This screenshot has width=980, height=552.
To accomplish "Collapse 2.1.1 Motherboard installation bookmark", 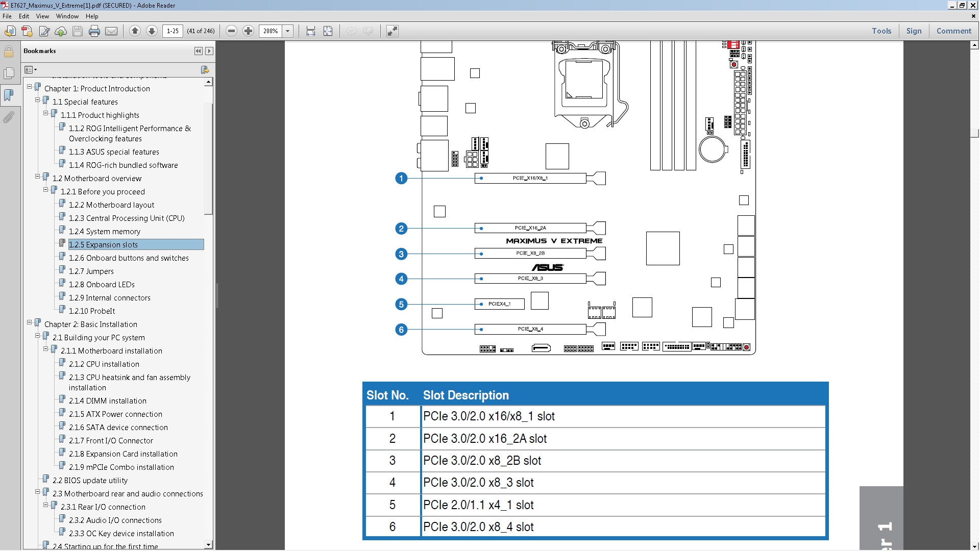I will (46, 349).
